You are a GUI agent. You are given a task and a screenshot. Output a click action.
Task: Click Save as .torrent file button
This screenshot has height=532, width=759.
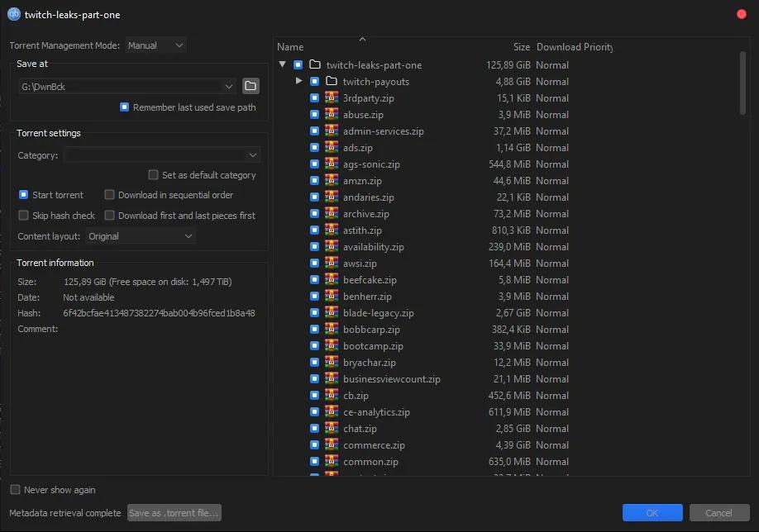click(174, 513)
